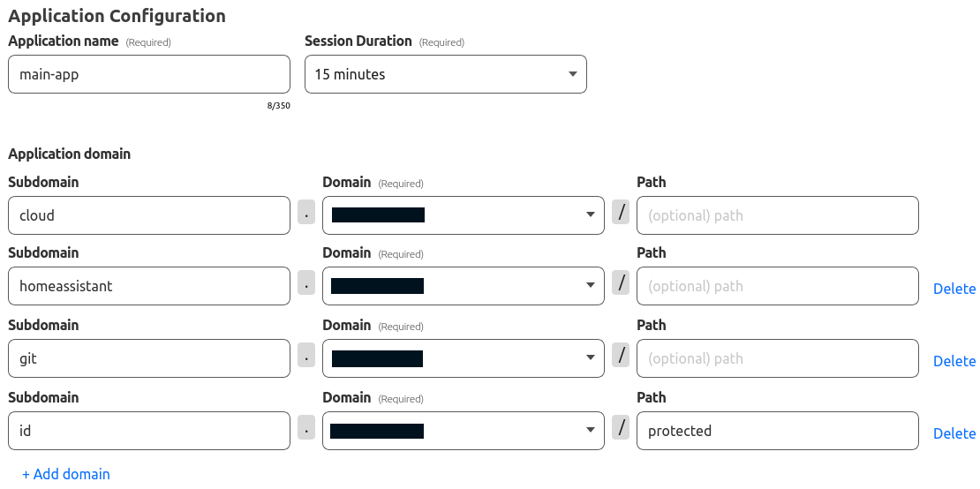Delete the id domain row
This screenshot has height=489, width=980.
(954, 433)
